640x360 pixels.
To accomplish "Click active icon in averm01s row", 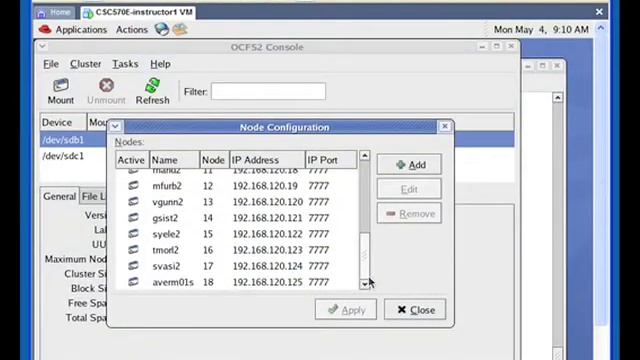I will click(x=133, y=282).
